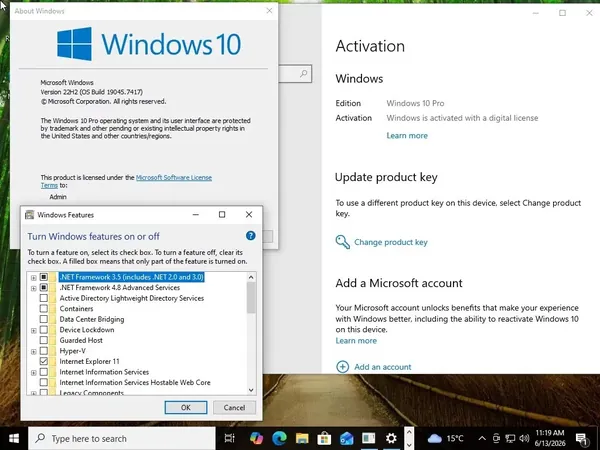Click the taskbar search box
The image size is (600, 450).
click(122, 438)
